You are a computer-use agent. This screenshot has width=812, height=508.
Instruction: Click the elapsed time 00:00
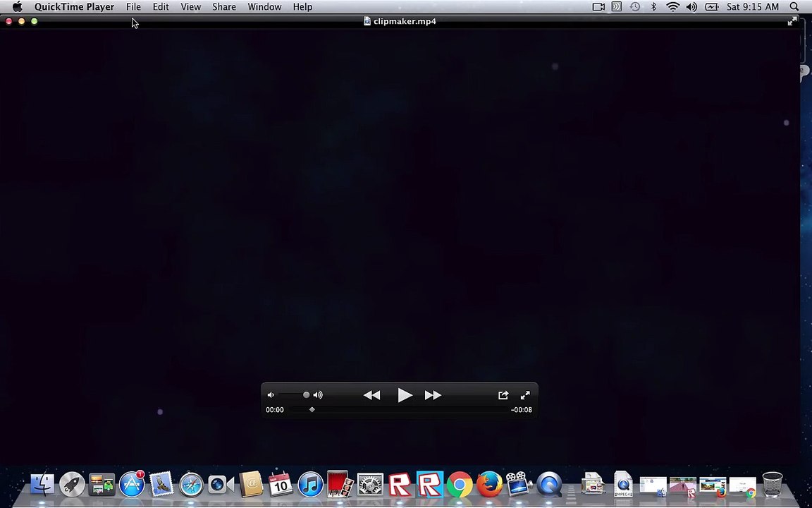coord(274,409)
